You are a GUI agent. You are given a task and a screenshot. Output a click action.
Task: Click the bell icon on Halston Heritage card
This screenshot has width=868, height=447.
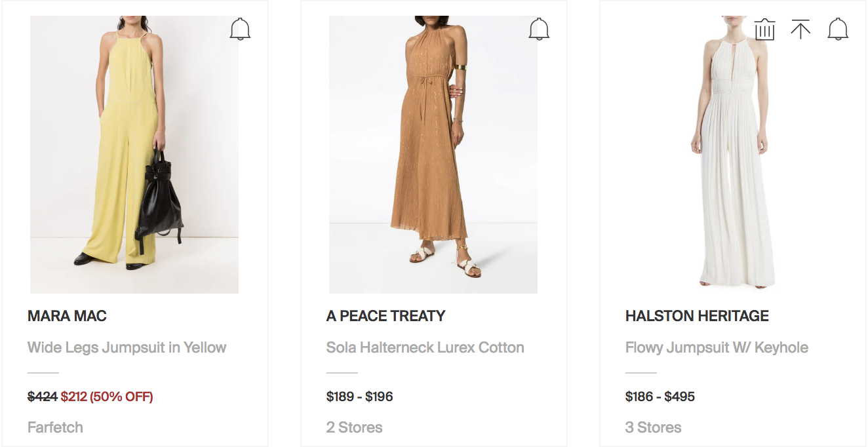(838, 29)
